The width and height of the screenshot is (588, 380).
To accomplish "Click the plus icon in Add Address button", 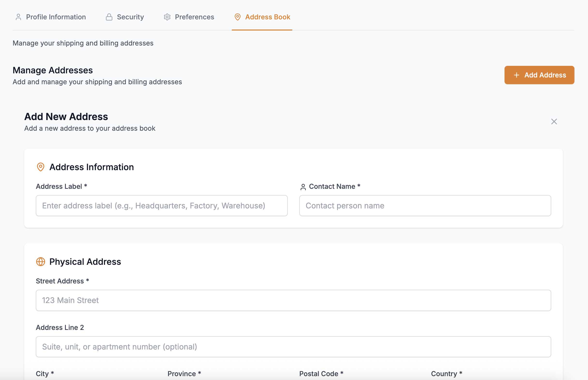I will [x=516, y=75].
